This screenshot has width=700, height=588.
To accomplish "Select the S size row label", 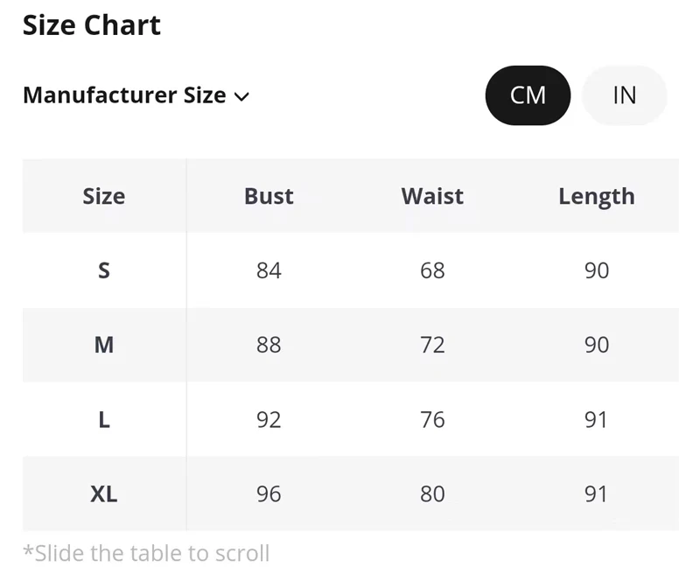I will coord(103,270).
